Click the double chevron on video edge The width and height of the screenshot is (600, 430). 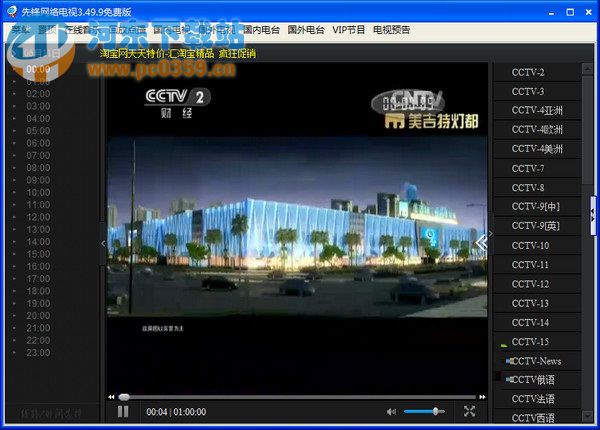click(481, 243)
